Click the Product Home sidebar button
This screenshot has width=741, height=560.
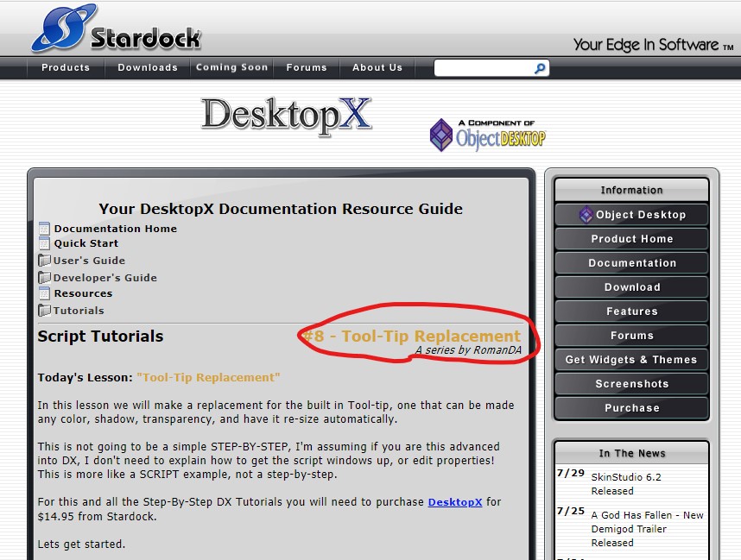pyautogui.click(x=632, y=239)
